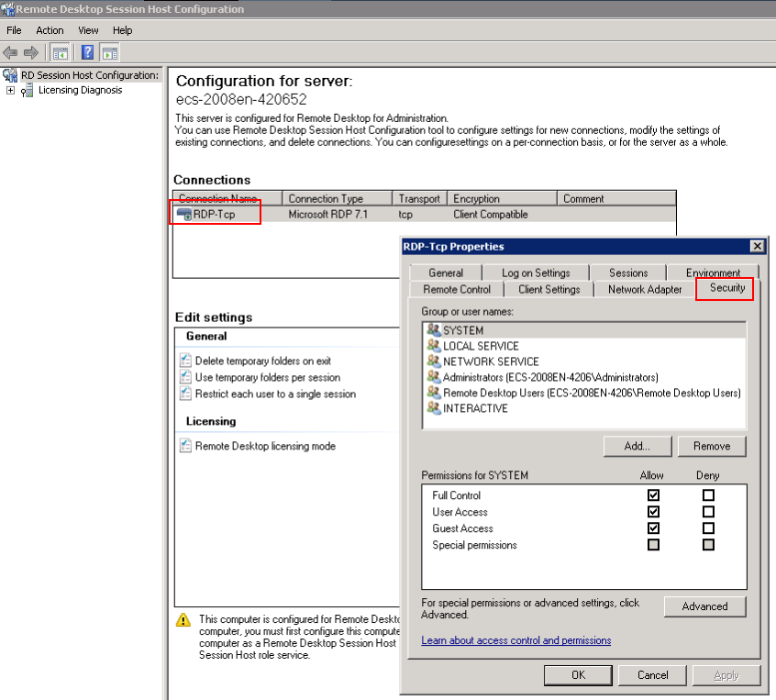Select the RDP-Tcp connection icon
776x700 pixels.
pos(184,215)
